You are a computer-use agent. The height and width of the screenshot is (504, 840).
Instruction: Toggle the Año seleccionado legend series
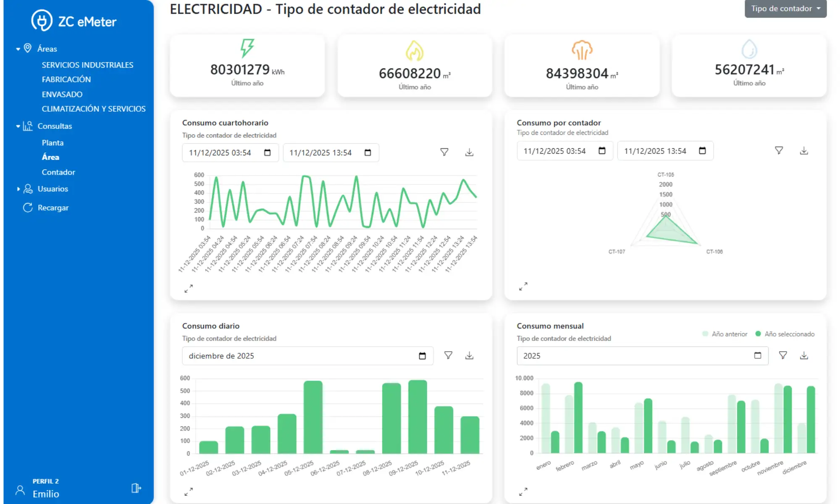tap(785, 334)
